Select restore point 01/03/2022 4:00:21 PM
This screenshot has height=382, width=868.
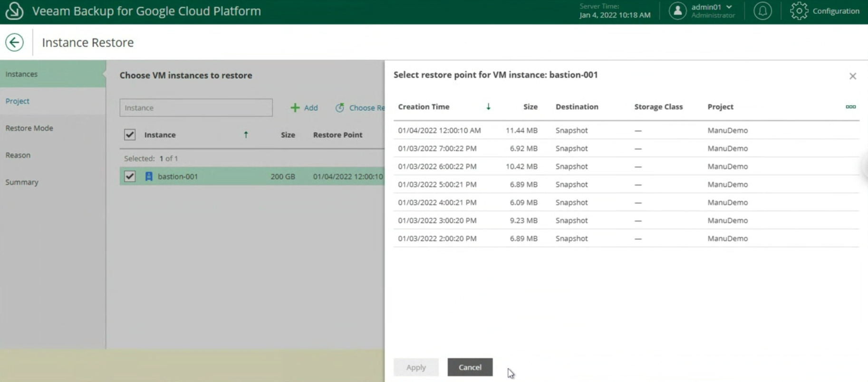(626, 202)
